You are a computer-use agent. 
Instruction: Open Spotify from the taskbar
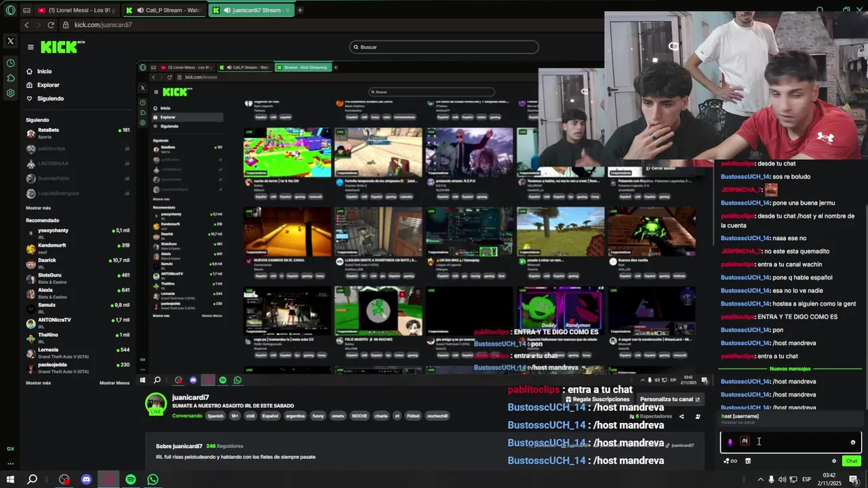[131, 479]
